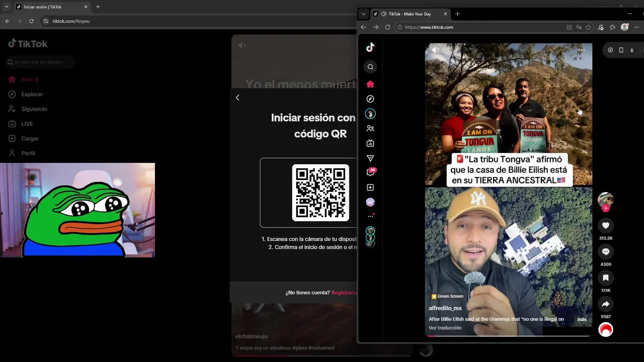Save video with bookmark icon 17.1K
Viewport: 644px width, 362px height.
point(606,278)
